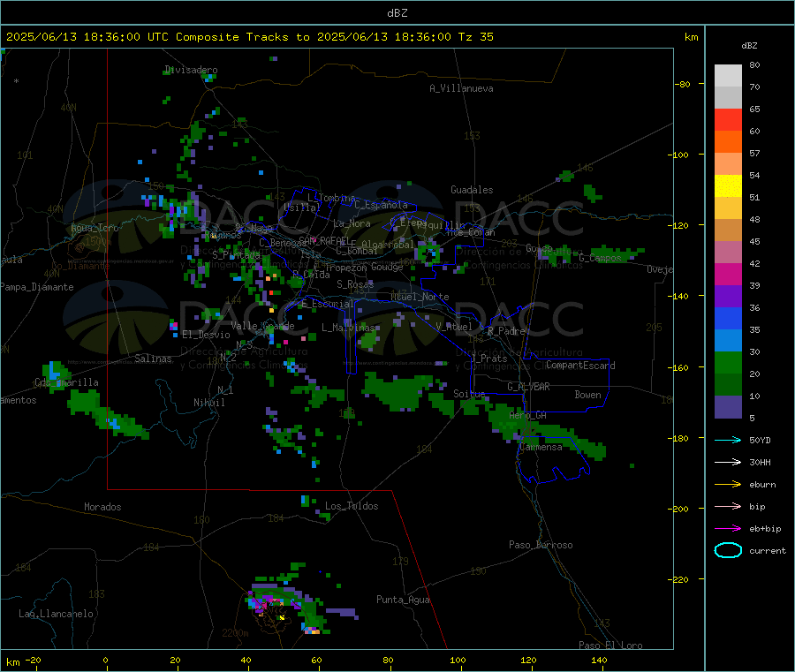Click the '-80' y-axis tick label
The image size is (795, 672).
[683, 84]
